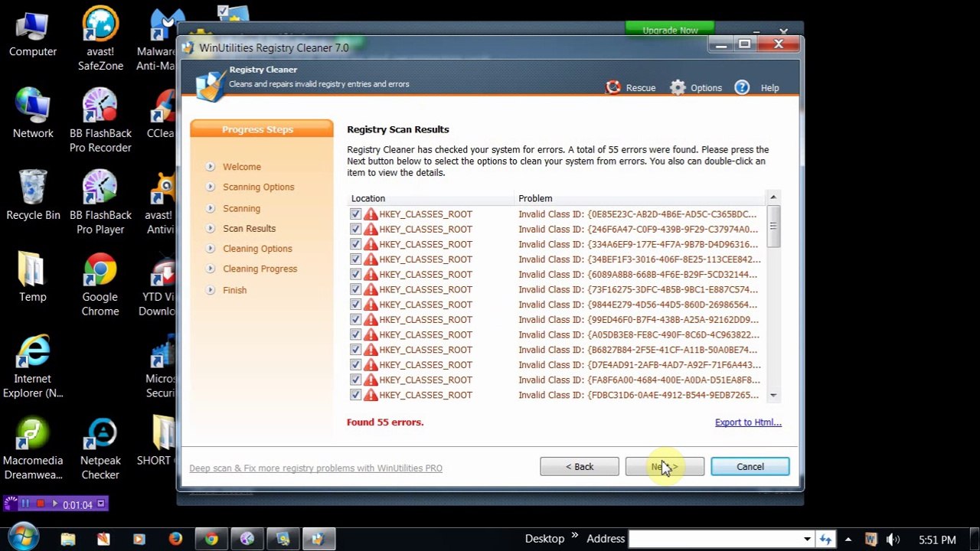Uncheck the {0E85E23C-AB2D... entry checkbox
The height and width of the screenshot is (551, 980).
coord(355,214)
